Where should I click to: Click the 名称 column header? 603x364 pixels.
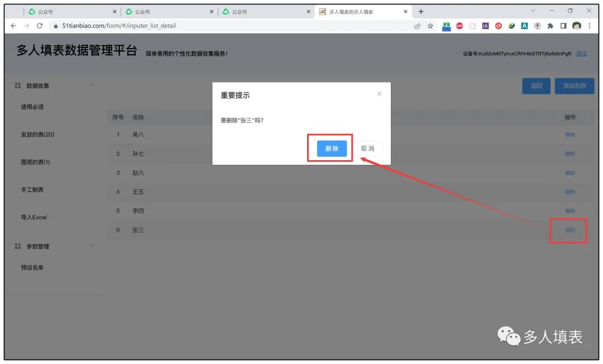click(138, 117)
